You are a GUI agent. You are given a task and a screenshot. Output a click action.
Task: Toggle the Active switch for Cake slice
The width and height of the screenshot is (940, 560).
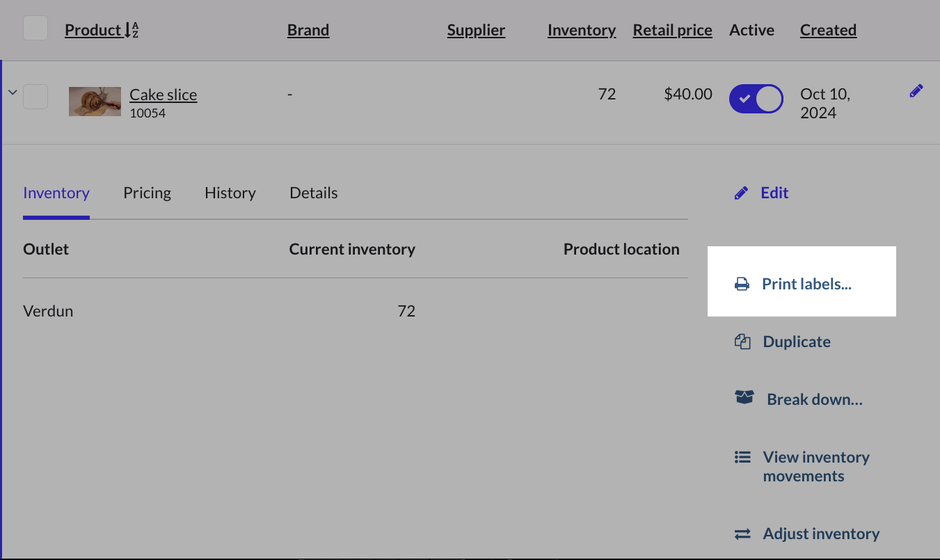[x=756, y=99]
